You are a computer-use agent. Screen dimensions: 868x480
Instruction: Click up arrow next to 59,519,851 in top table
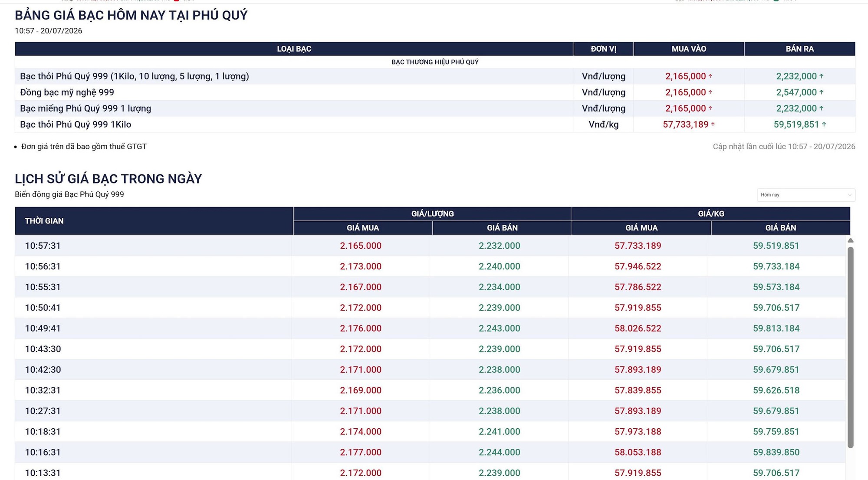tap(824, 124)
